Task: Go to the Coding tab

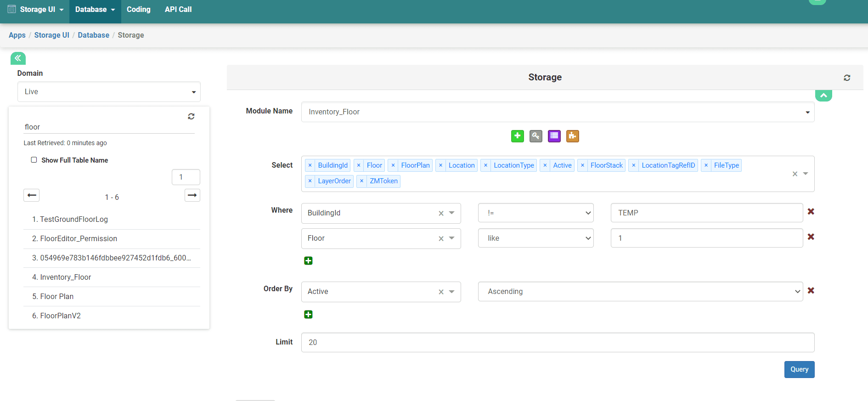Action: click(x=139, y=10)
